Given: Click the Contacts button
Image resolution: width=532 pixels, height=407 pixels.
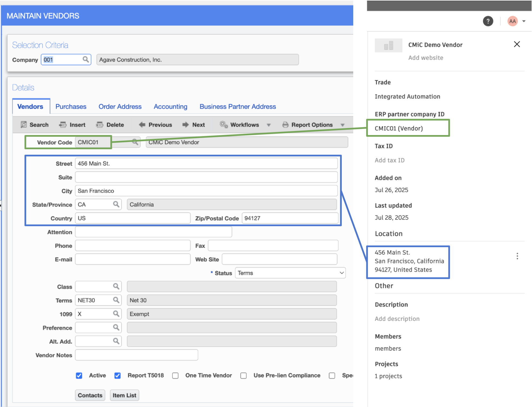Looking at the screenshot, I should point(90,395).
